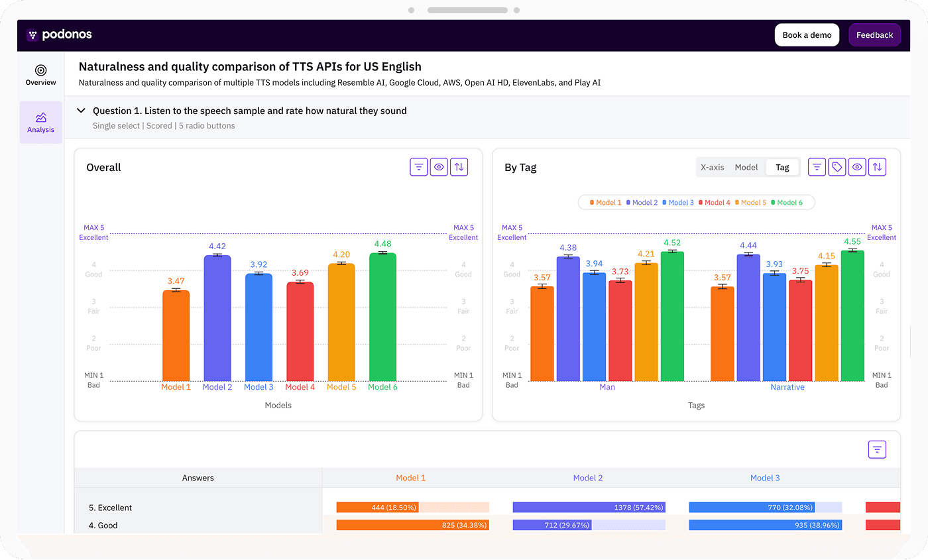Open the Analysis sidebar page
Viewport: 928px width, 560px height.
(41, 123)
